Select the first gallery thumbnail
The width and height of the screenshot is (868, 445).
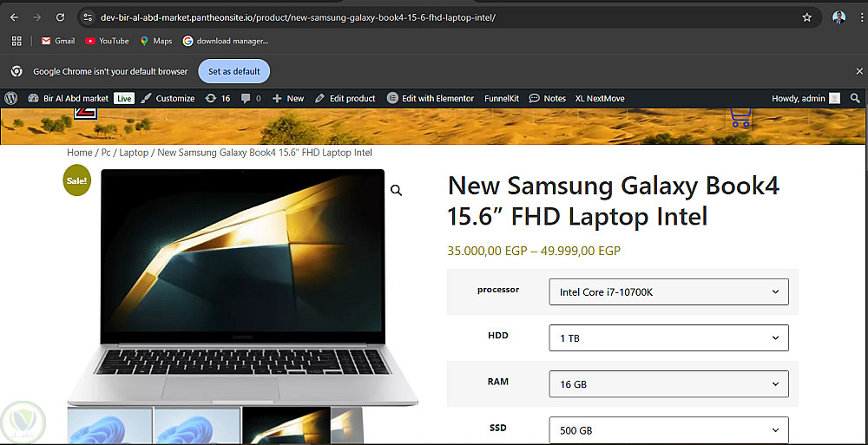109,426
